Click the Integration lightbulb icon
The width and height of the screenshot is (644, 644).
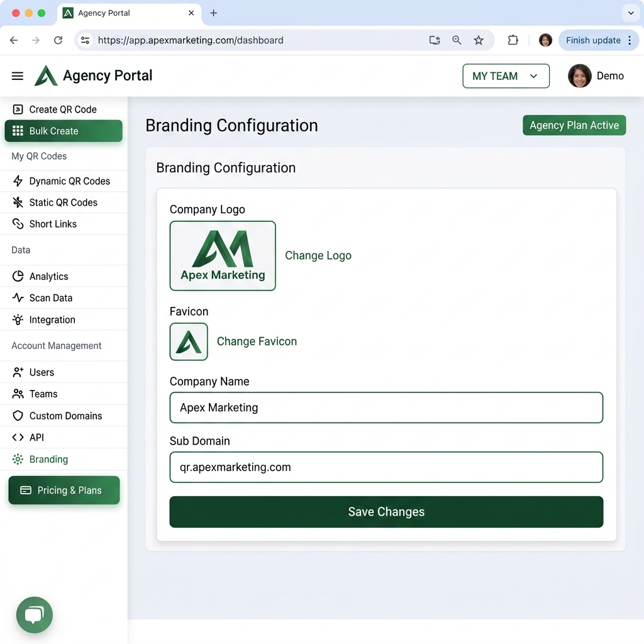click(x=18, y=319)
